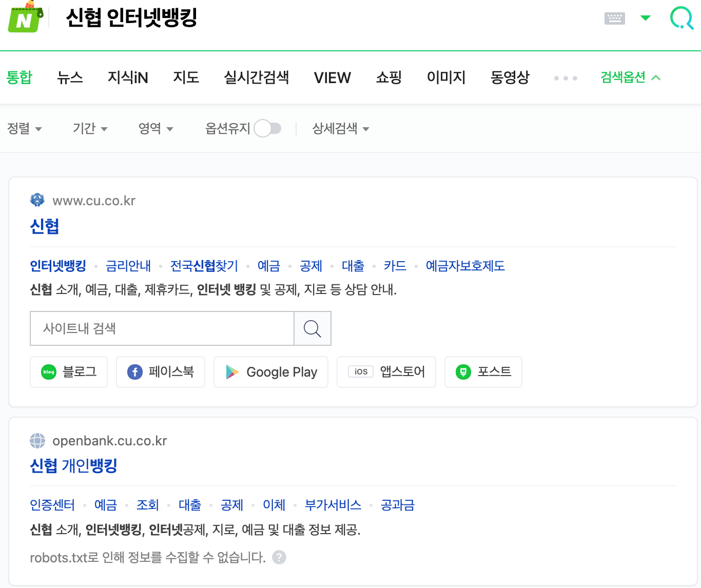701x588 pixels.
Task: Open the 카드 sublink
Action: point(395,266)
